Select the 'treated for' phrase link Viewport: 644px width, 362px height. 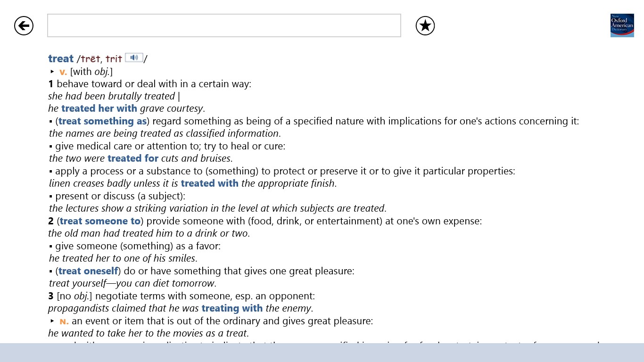point(133,158)
